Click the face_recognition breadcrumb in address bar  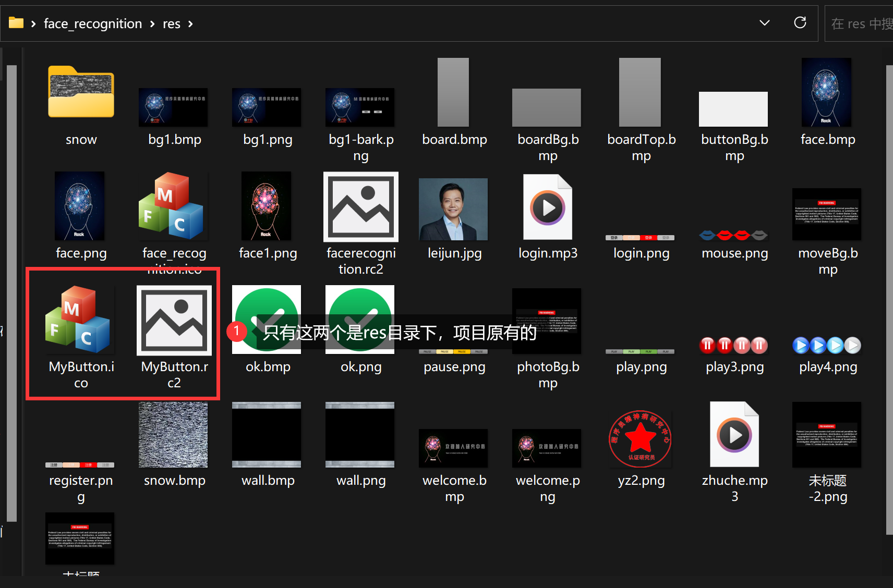coord(93,23)
